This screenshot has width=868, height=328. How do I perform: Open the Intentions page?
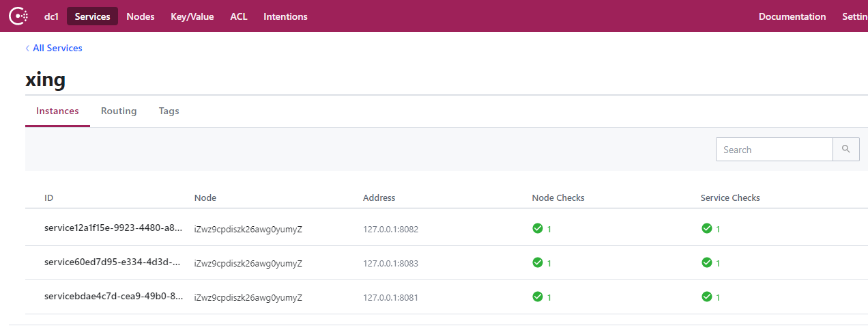coord(285,16)
